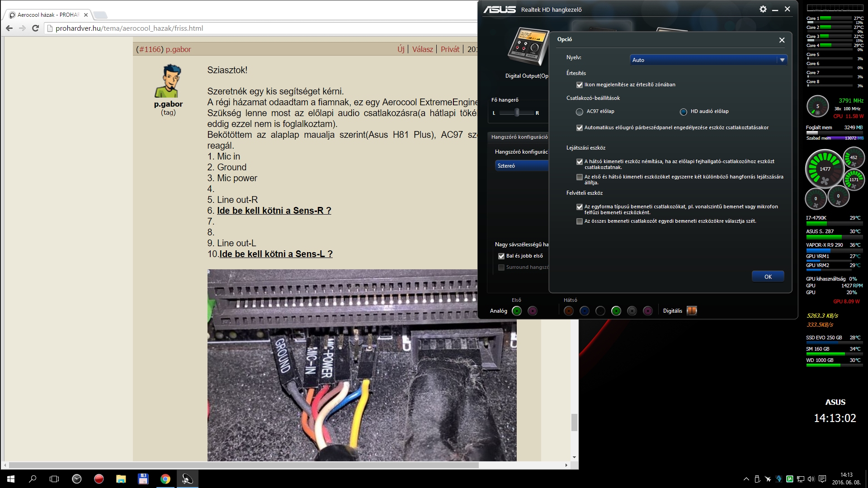Click Új link in post header
Screen dimensions: 868x488
[x=401, y=49]
